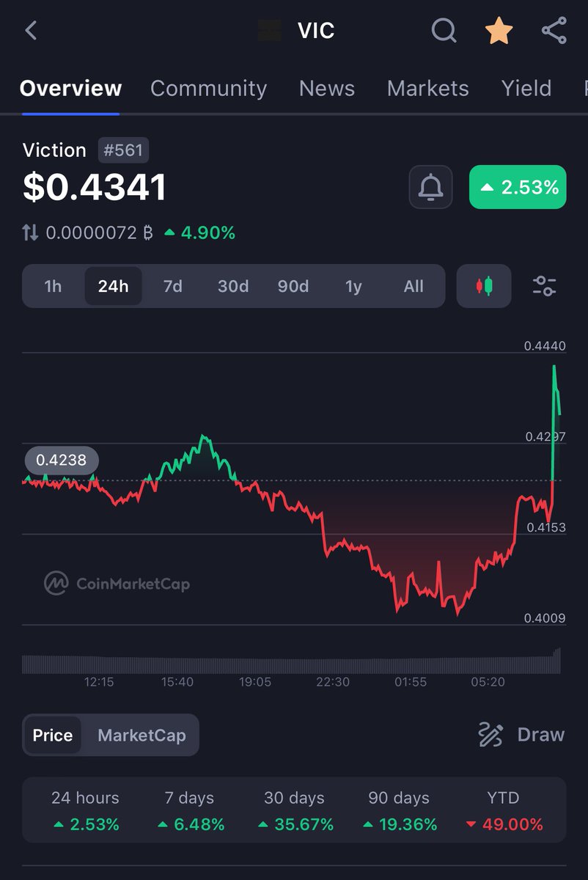The height and width of the screenshot is (880, 588).
Task: Tap the 0.4238 opening price label
Action: [62, 461]
